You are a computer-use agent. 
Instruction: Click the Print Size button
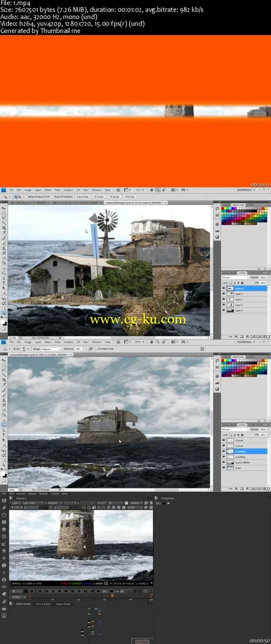(x=130, y=196)
